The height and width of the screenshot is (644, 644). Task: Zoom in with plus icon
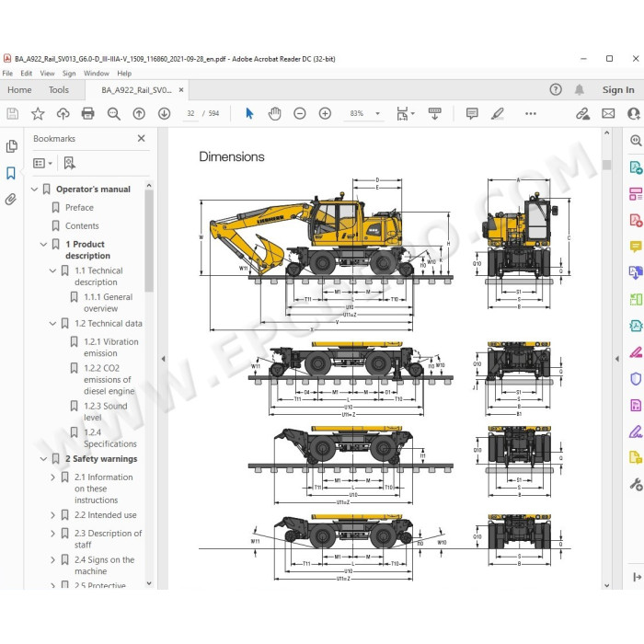[325, 113]
